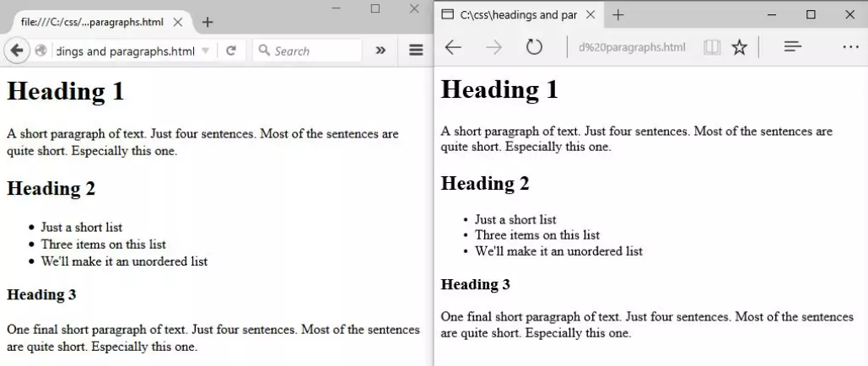Image resolution: width=868 pixels, height=366 pixels.
Task: Maximize the Edge window
Action: click(811, 15)
